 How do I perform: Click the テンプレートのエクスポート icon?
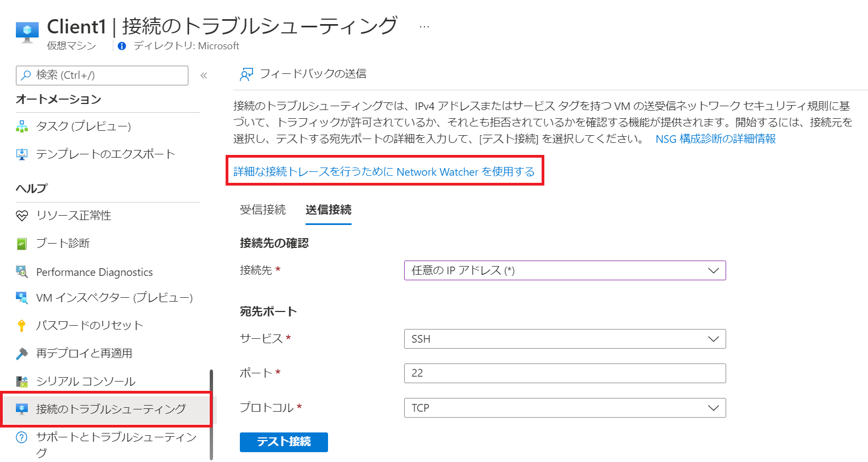pyautogui.click(x=22, y=154)
